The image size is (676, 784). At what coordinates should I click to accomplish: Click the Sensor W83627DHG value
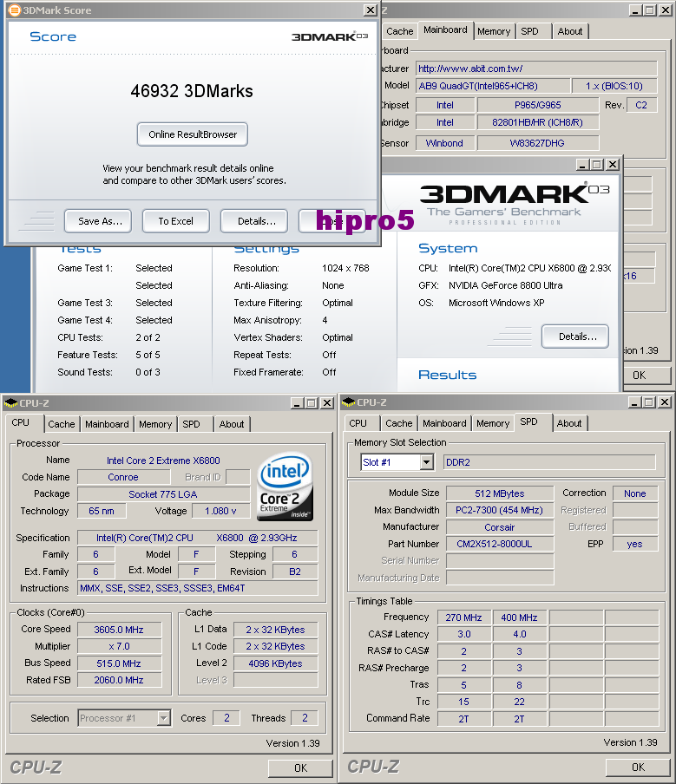point(538,143)
